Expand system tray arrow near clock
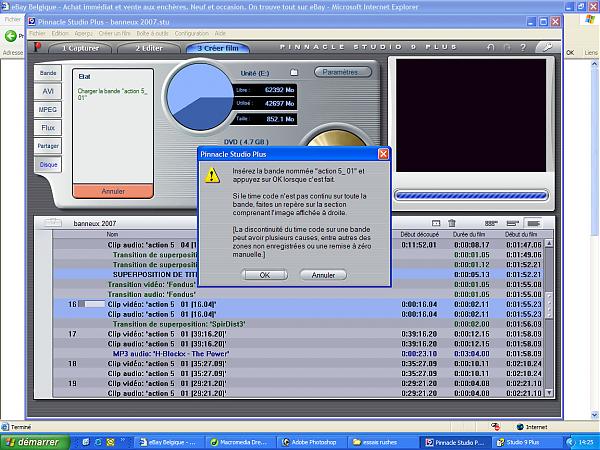This screenshot has width=600, height=450. coord(571,442)
